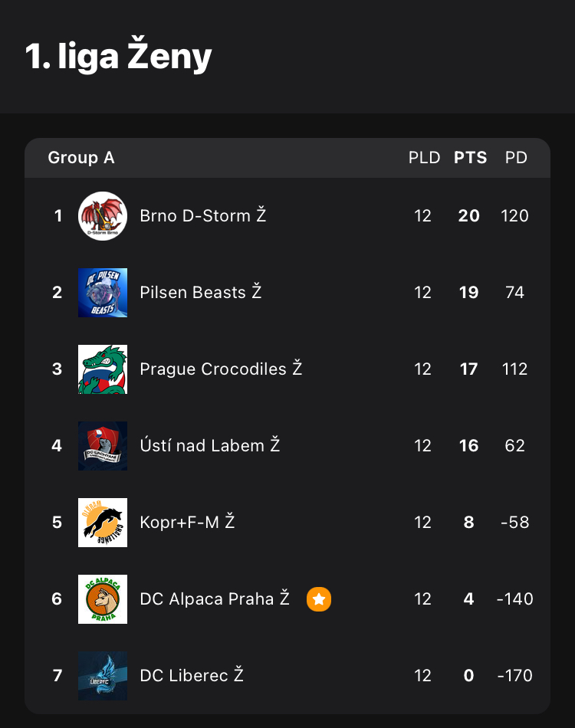Select the DC Alpaca Praha logo

(103, 599)
